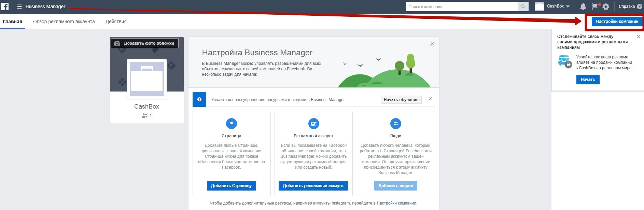
Task: Expand the CashBox account dropdown
Action: (568, 6)
